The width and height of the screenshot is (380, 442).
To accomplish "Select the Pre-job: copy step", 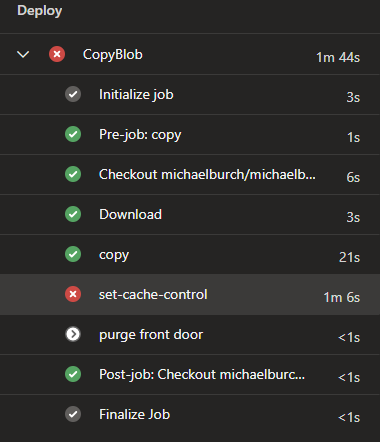I will (x=190, y=135).
